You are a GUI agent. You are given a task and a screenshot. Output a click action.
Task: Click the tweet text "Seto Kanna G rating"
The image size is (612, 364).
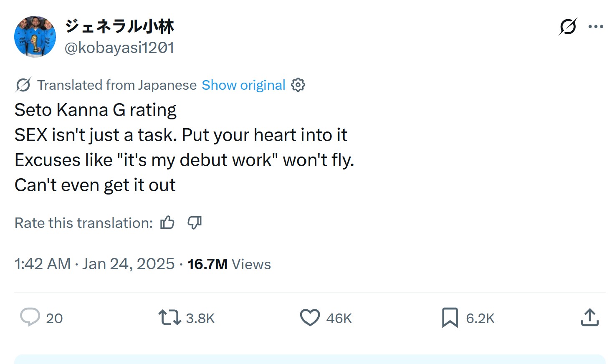[96, 110]
